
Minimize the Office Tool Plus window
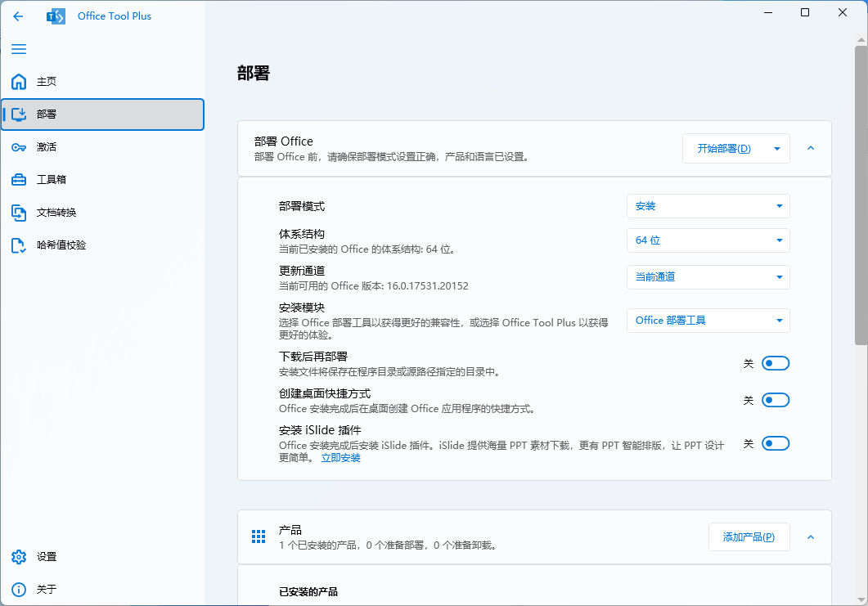tap(768, 13)
